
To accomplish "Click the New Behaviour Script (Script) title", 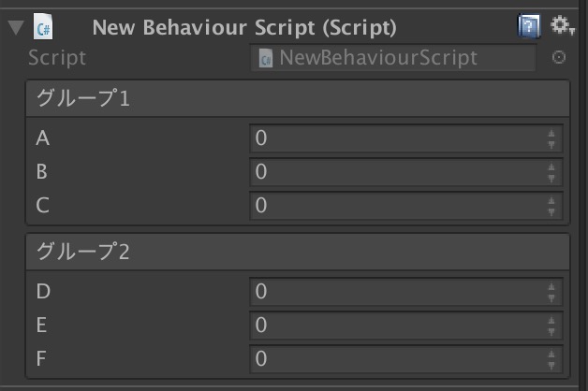I will [x=244, y=28].
